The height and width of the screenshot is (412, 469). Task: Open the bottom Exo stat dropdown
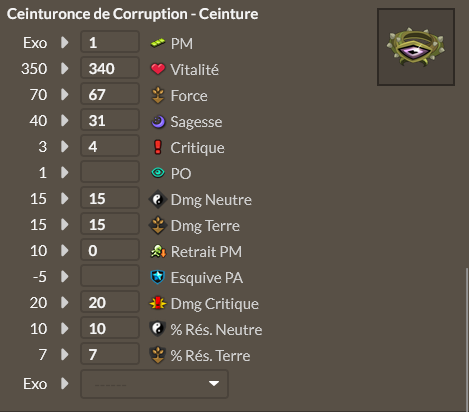(x=154, y=384)
